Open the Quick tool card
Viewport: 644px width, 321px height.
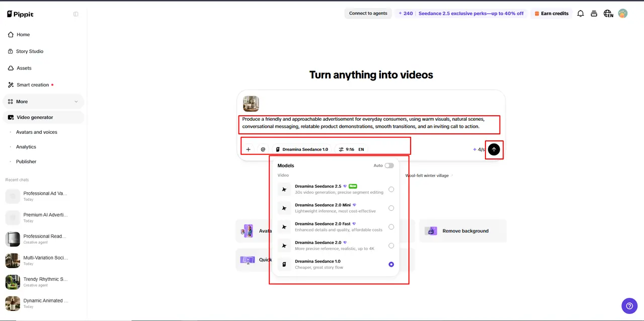click(x=254, y=260)
